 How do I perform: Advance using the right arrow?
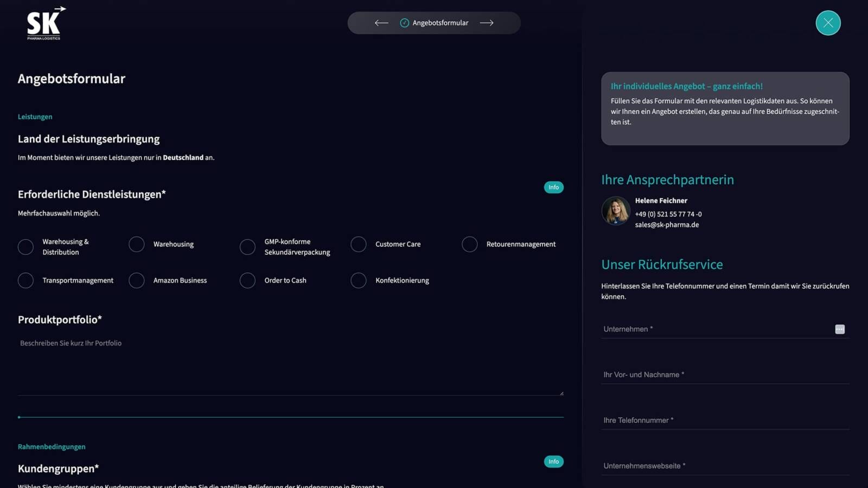point(487,23)
